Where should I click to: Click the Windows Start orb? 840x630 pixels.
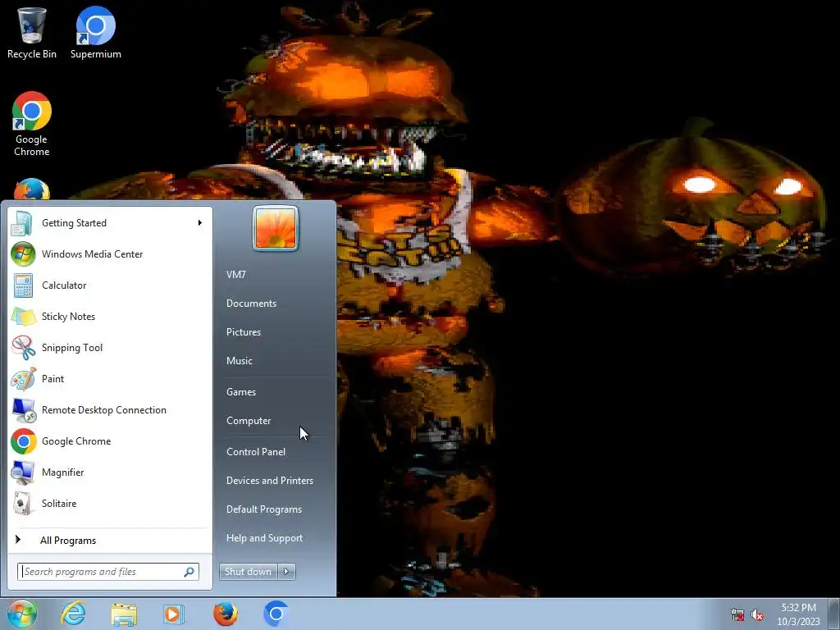point(22,614)
